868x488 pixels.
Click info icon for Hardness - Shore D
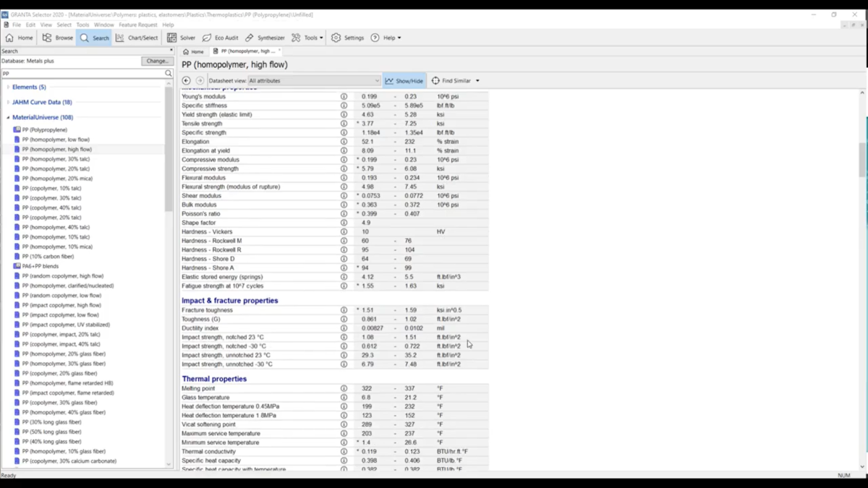pyautogui.click(x=344, y=259)
